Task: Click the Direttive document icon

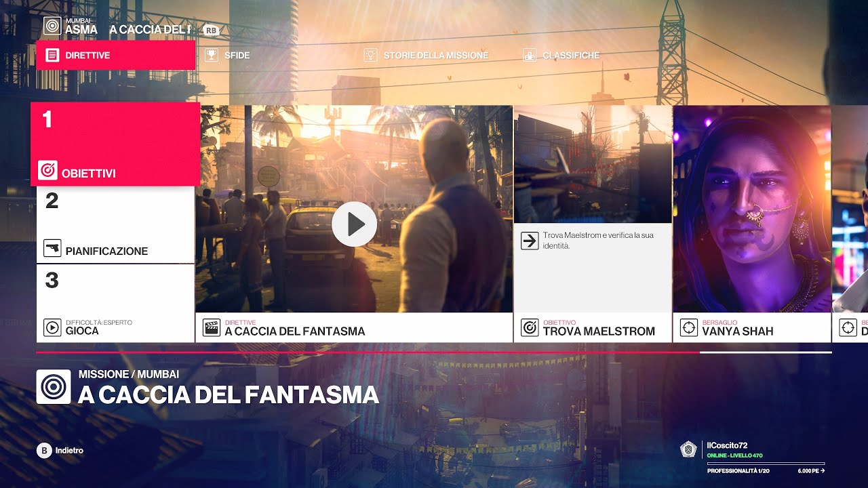Action: (x=52, y=55)
